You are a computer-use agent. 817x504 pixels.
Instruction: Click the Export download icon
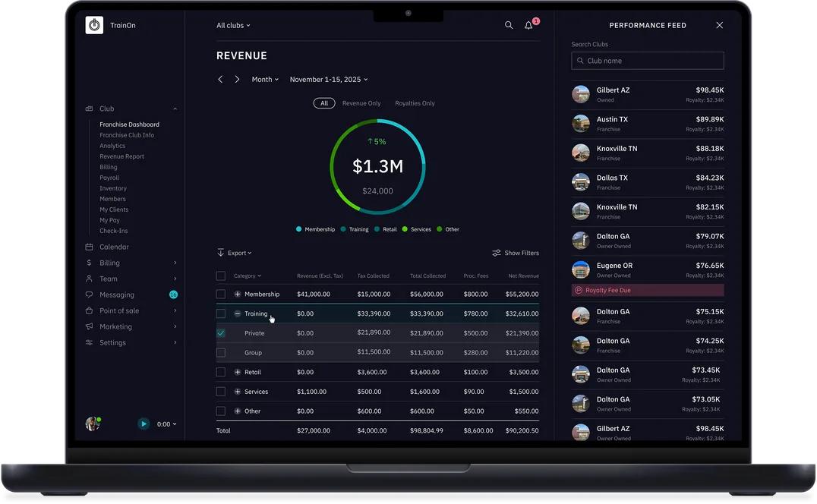coord(220,253)
